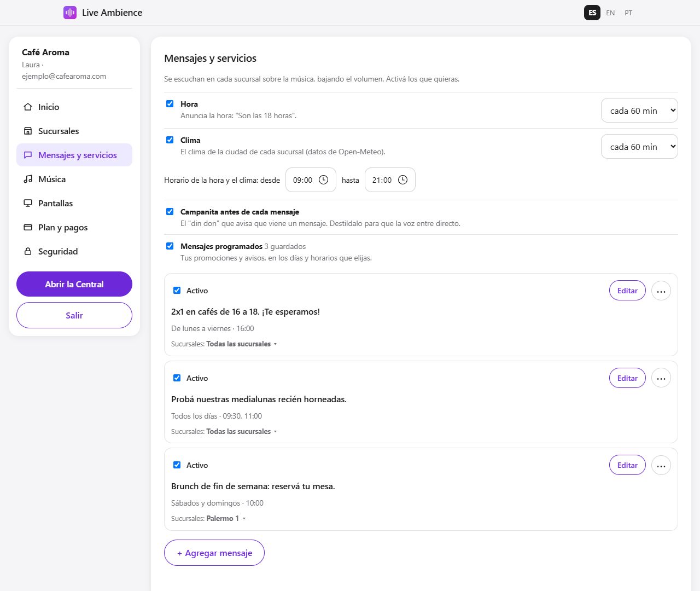Click the Seguridad lock icon

pyautogui.click(x=28, y=251)
